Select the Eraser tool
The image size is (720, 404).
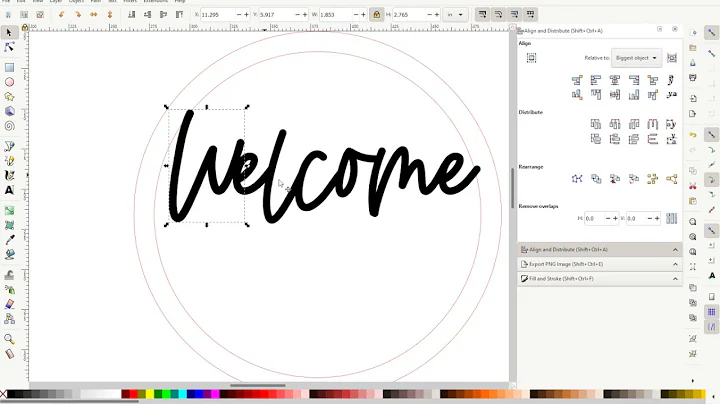pyautogui.click(x=9, y=304)
